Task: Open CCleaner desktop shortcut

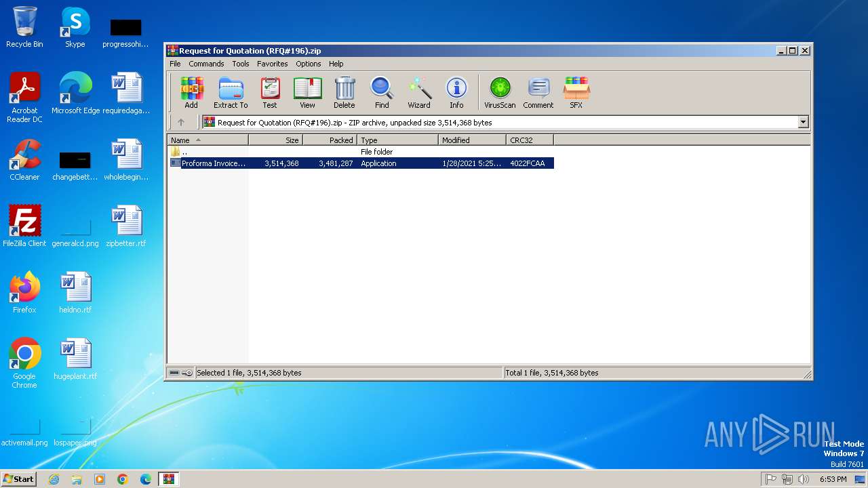Action: (24, 161)
